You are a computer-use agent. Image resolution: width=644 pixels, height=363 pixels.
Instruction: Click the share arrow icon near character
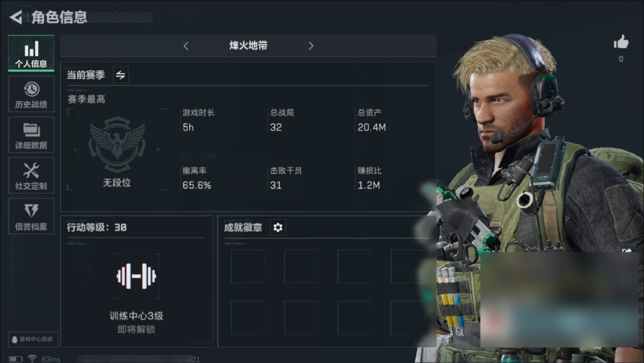coord(627,251)
